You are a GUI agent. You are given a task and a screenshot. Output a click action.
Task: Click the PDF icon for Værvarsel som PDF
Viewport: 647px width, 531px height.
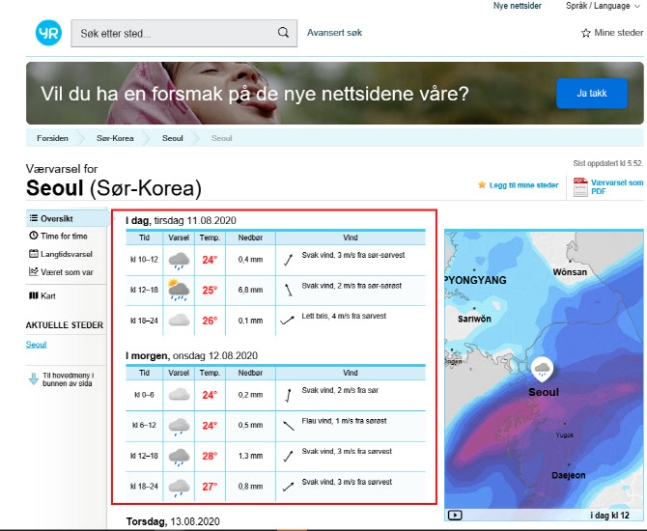click(580, 186)
